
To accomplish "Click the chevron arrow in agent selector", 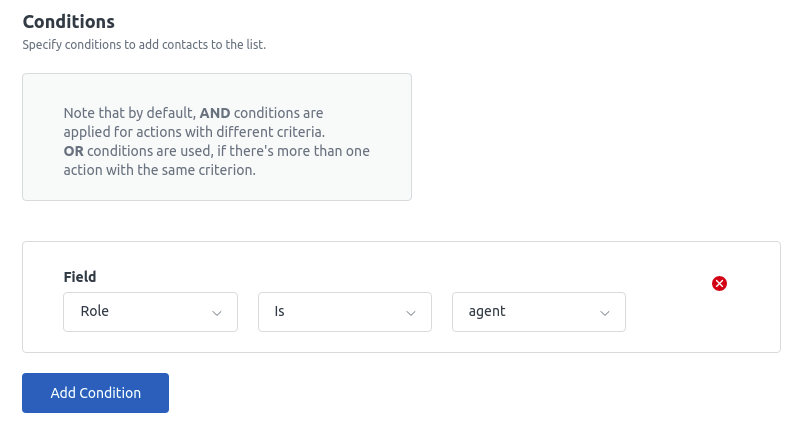I will coord(605,313).
